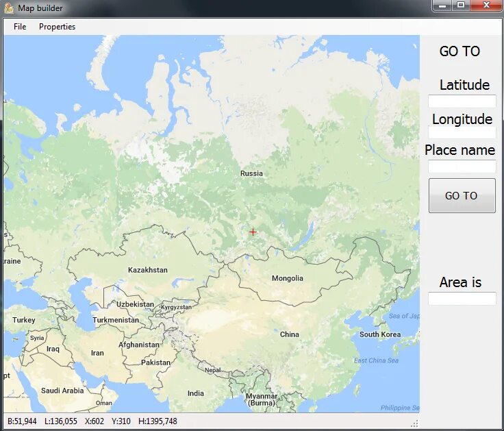
Task: Click the X:602 status bar value
Action: tap(94, 421)
